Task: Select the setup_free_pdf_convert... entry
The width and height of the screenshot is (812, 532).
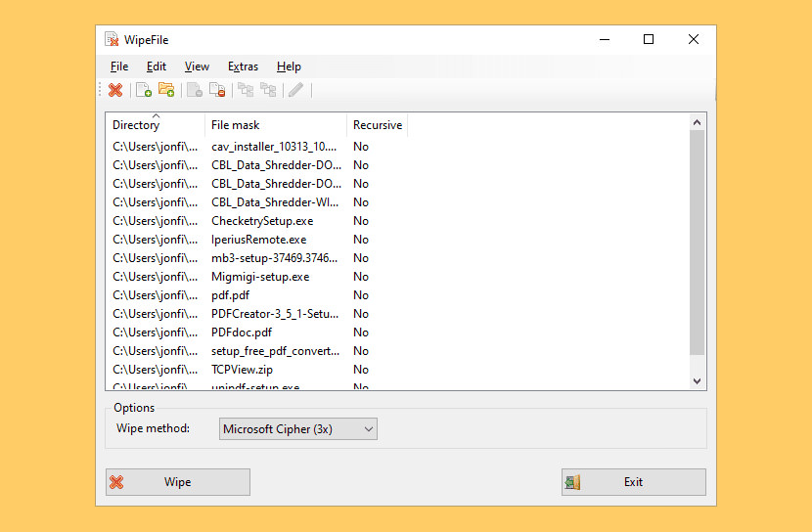Action: (x=276, y=351)
